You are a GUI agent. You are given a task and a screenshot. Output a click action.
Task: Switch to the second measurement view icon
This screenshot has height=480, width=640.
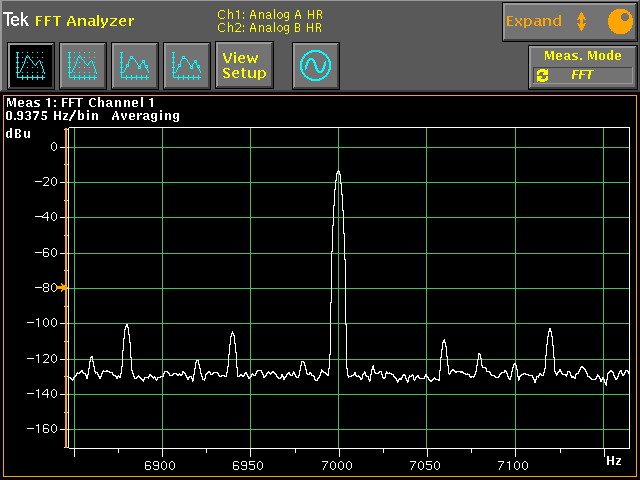(x=82, y=66)
